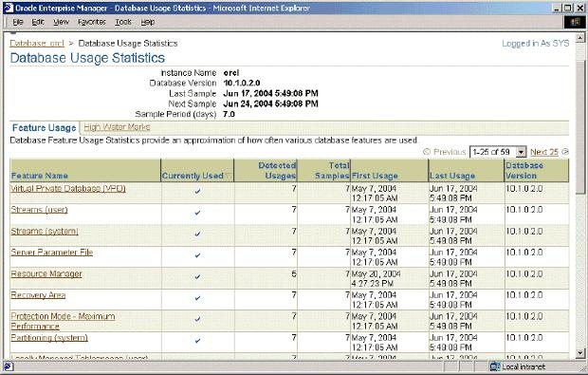The height and width of the screenshot is (375, 588).
Task: Click the 'Logged in As SYS' text
Action: point(535,44)
